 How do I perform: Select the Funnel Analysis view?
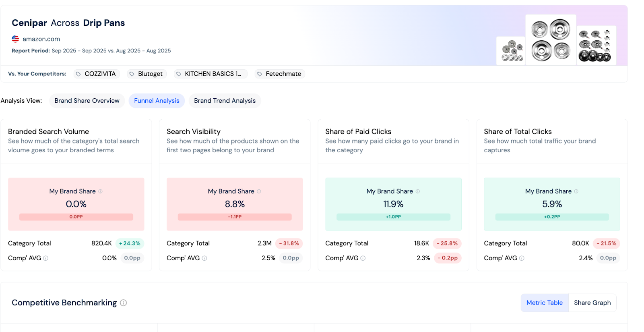coord(157,101)
